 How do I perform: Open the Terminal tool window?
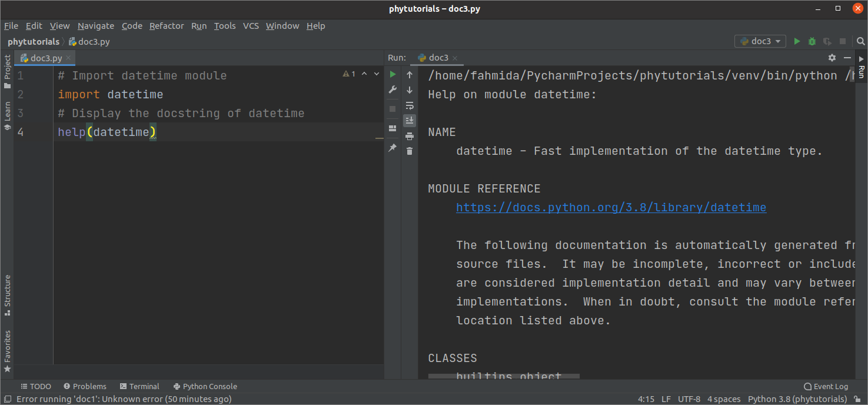(x=139, y=387)
